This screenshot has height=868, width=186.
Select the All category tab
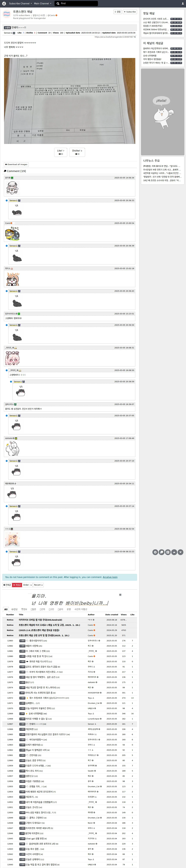tap(6, 609)
